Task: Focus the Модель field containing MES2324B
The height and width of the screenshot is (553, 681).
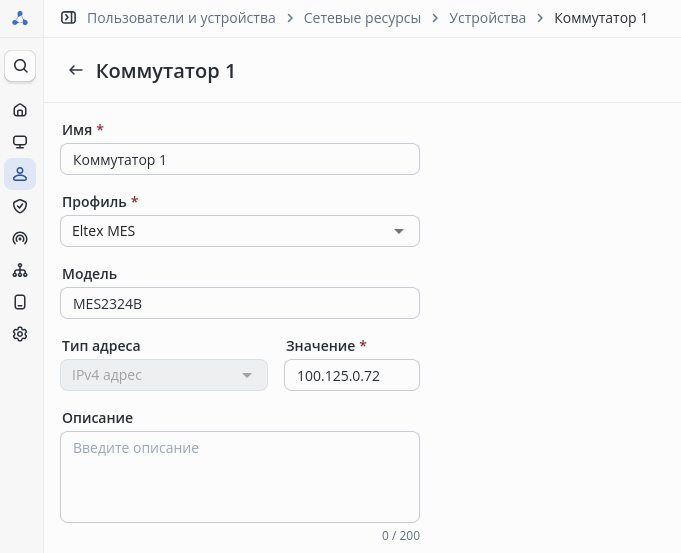Action: [240, 303]
